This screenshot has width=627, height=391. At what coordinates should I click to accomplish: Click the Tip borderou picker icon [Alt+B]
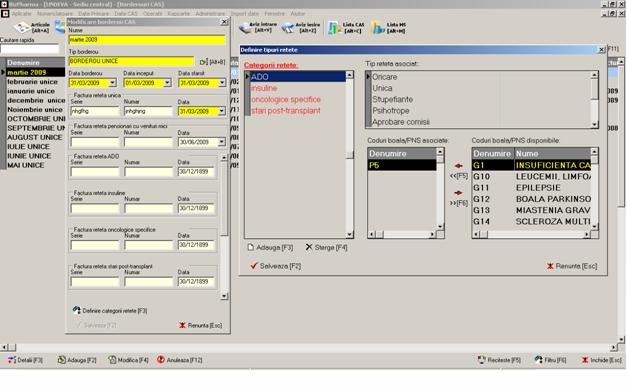[x=204, y=62]
